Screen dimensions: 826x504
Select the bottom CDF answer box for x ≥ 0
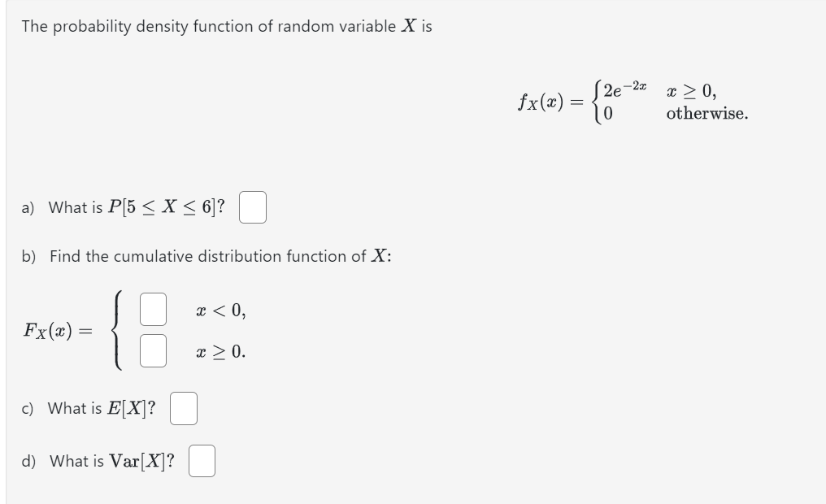pyautogui.click(x=152, y=350)
